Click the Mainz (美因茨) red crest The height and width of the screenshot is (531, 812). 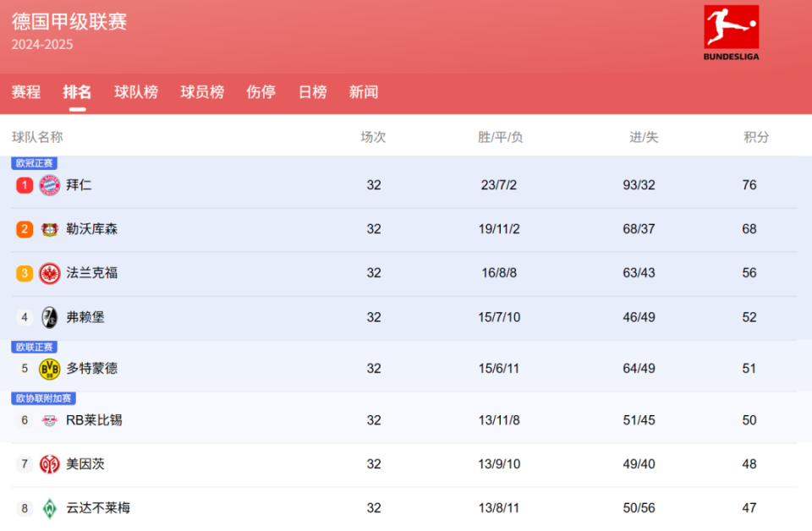[50, 464]
